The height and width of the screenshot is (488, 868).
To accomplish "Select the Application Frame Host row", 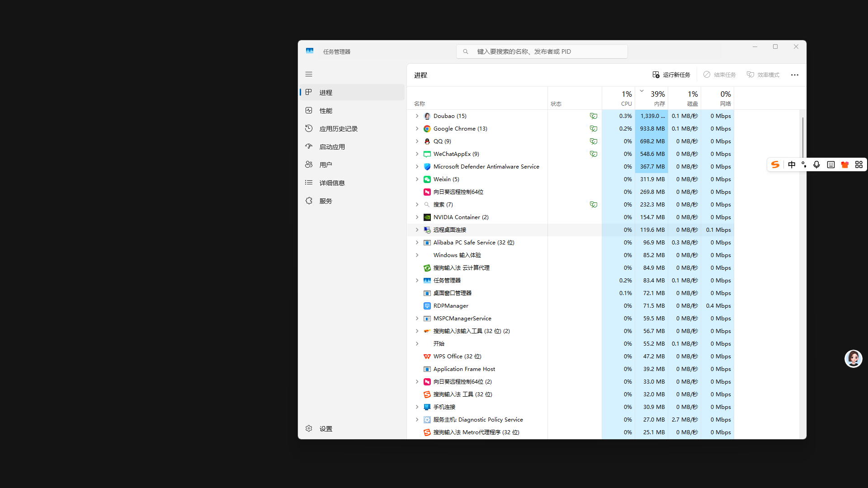I will (x=571, y=369).
